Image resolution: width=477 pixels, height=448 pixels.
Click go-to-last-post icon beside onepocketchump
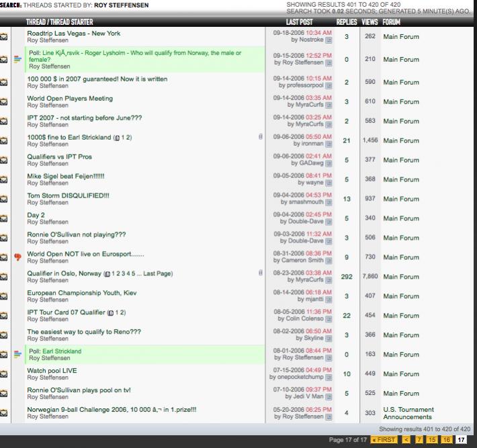coord(329,377)
